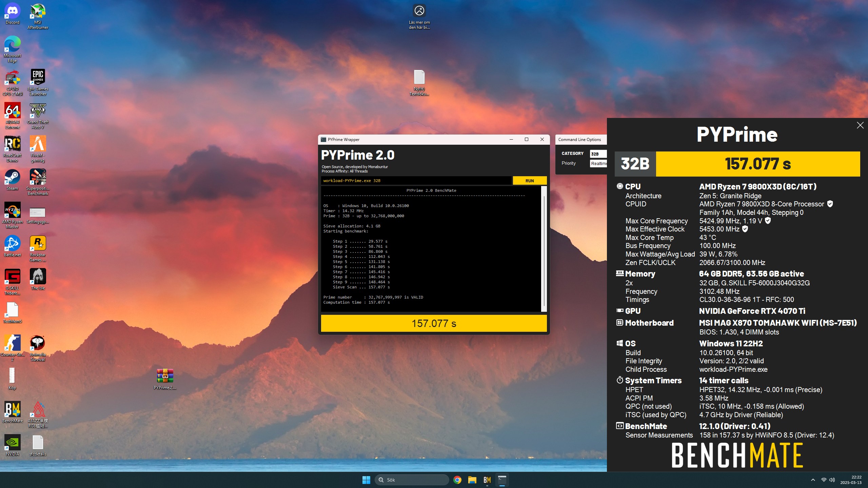Open Microsoft Edge desktop icon
The height and width of the screenshot is (488, 868).
point(13,50)
